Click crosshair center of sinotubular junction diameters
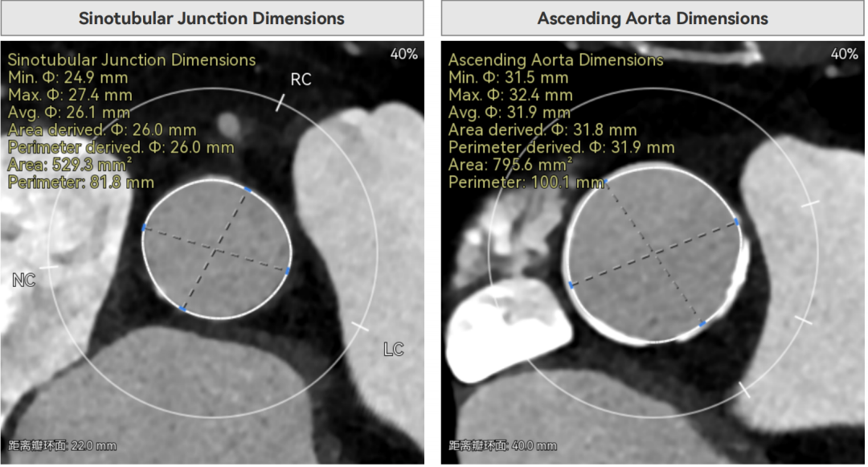 tap(216, 250)
